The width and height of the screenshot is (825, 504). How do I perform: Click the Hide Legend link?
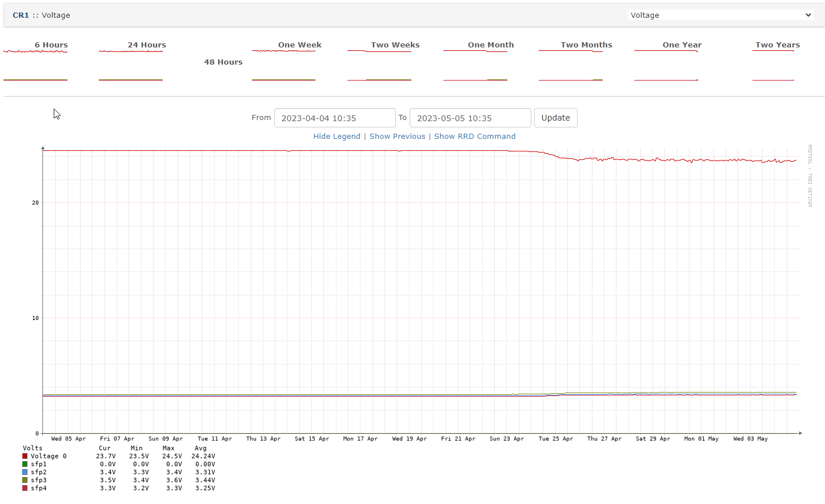337,137
